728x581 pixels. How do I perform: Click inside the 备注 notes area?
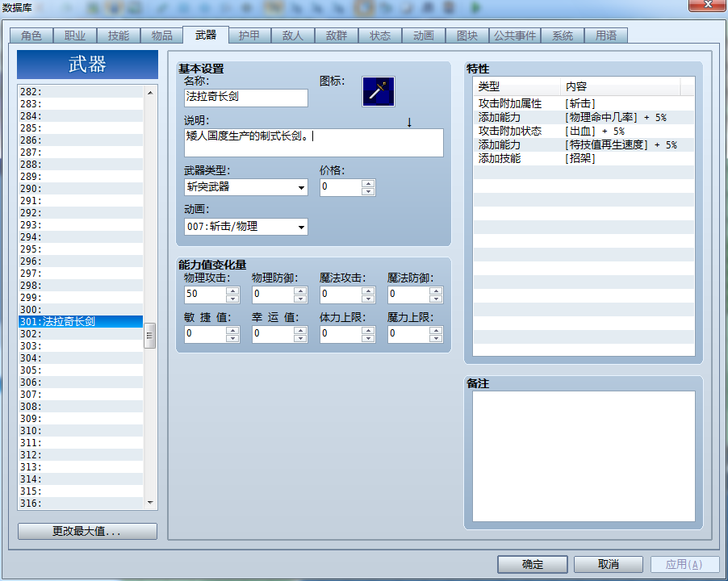pyautogui.click(x=584, y=456)
